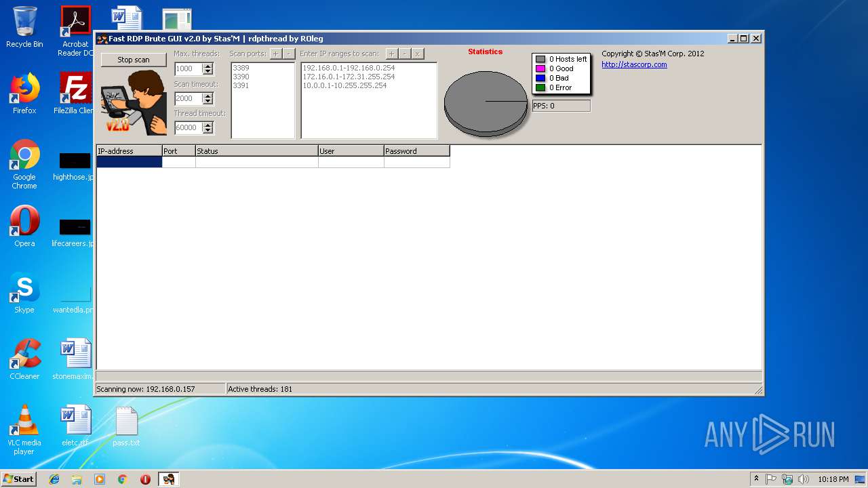Increase Scan timeout with up arrow

(208, 96)
